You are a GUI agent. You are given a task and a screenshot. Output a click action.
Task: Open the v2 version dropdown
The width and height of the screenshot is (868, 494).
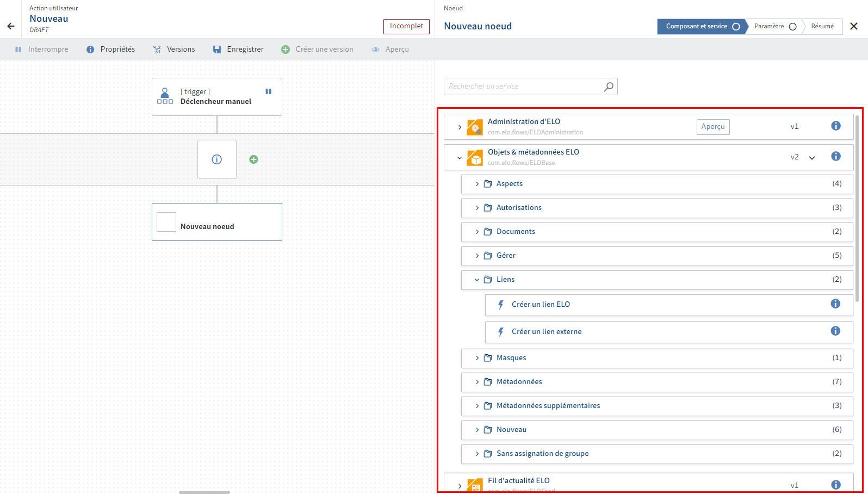(812, 158)
